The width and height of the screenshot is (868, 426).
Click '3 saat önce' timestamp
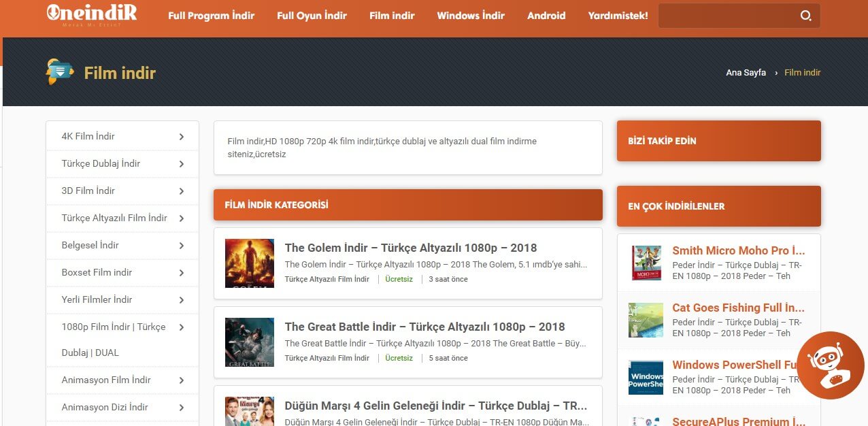coord(448,279)
